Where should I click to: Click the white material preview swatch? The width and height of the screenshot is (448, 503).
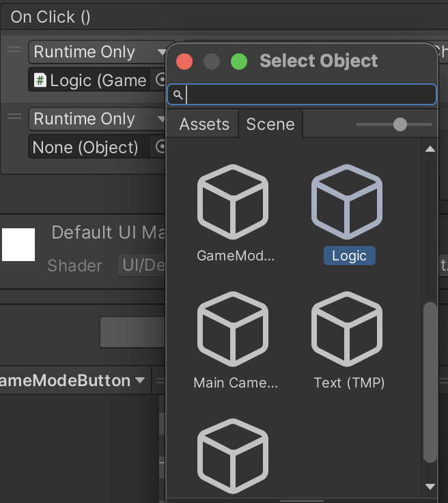18,245
